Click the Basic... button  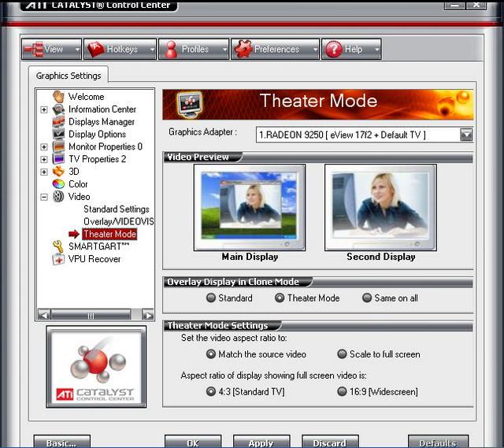(x=61, y=442)
